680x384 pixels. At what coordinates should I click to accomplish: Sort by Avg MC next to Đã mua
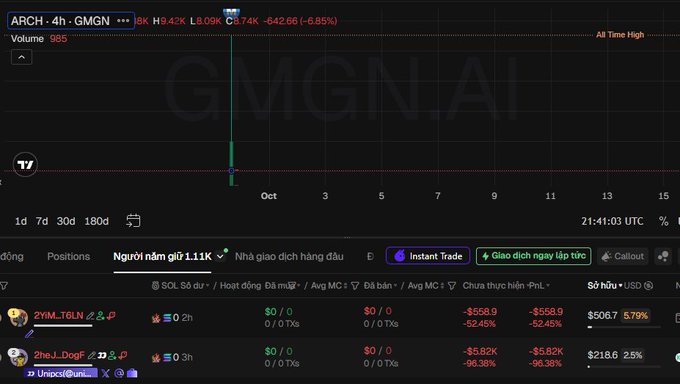[x=329, y=286]
